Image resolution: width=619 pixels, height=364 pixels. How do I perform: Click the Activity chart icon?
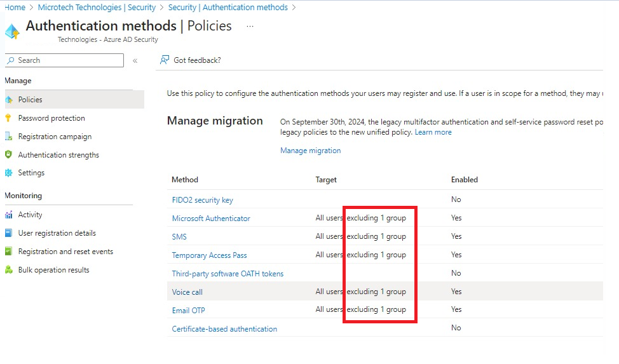point(8,215)
